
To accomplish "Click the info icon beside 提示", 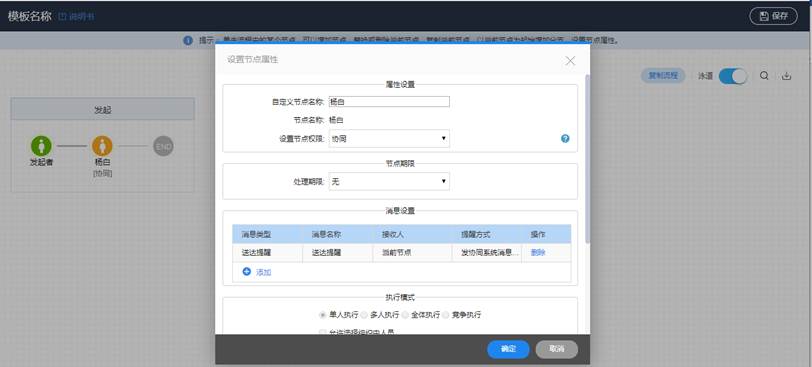I will pos(188,40).
